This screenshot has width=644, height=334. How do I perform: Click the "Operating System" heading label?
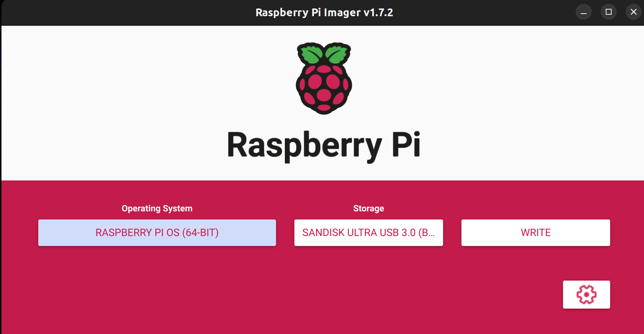coord(157,208)
